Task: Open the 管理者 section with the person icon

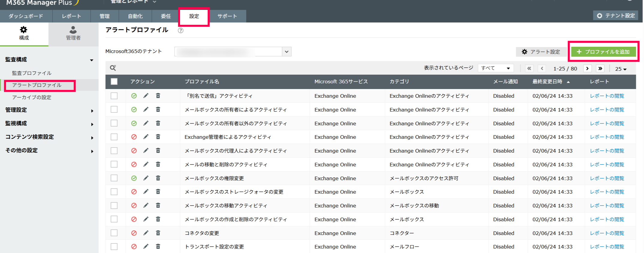Action: 73,33
